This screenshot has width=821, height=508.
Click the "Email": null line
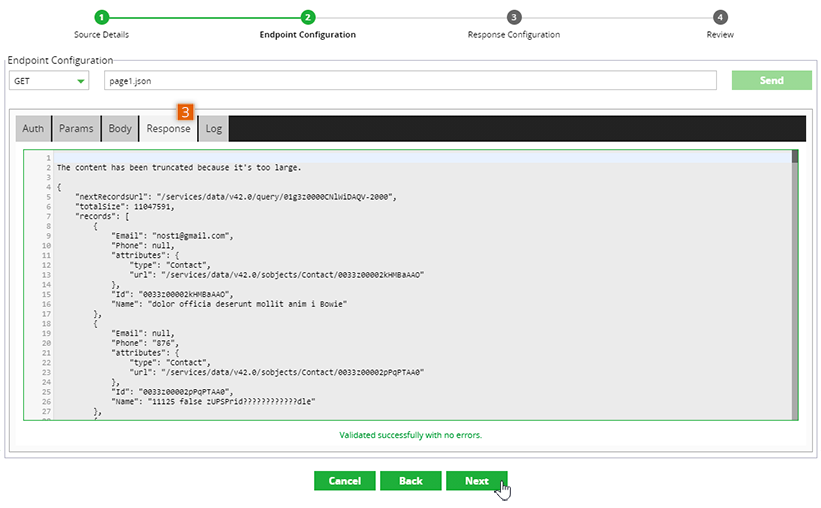(x=142, y=333)
